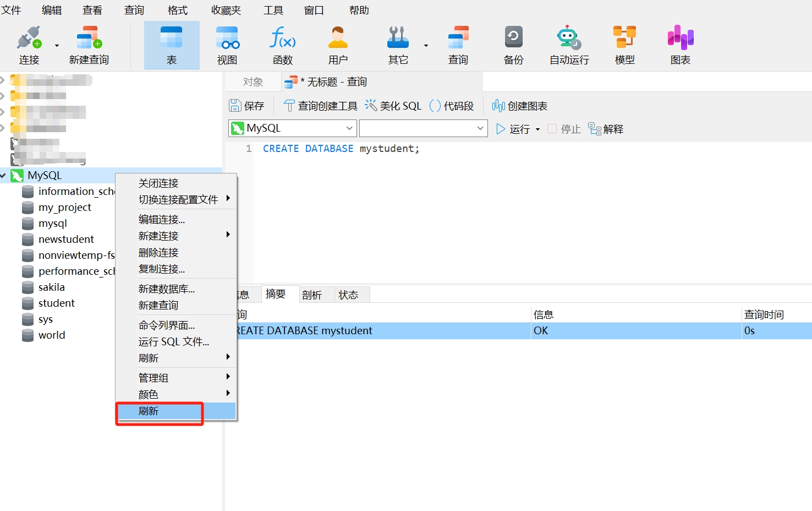Run the query with 运行
Viewport: 812px width, 511px height.
(513, 129)
